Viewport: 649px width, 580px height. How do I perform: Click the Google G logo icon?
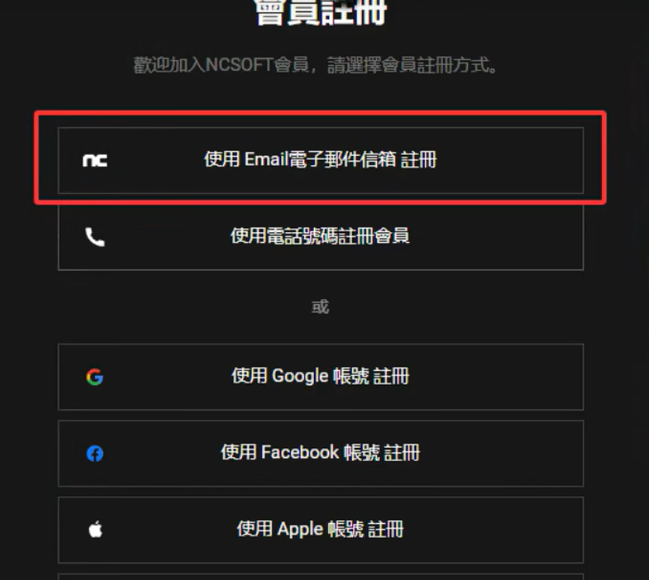coord(95,377)
